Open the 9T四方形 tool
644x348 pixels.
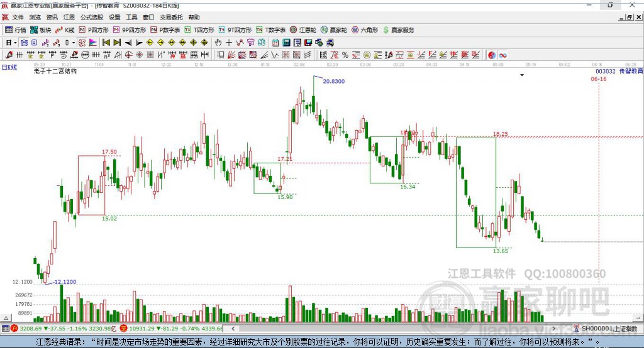tap(235, 30)
